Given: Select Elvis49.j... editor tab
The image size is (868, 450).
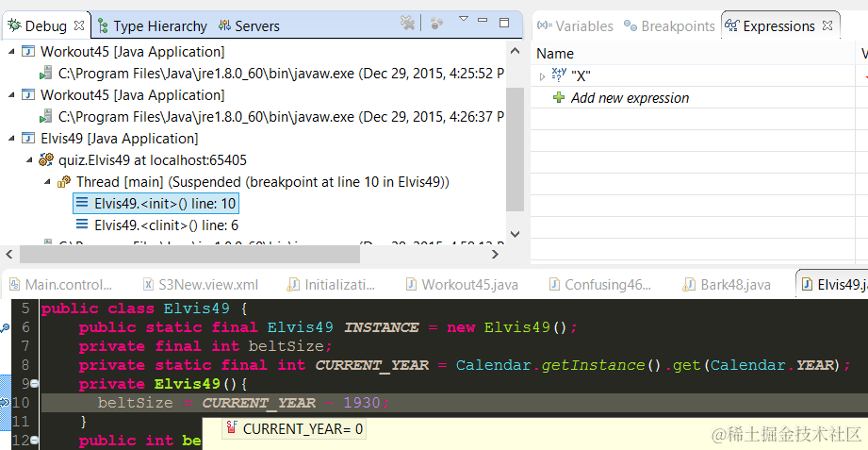Looking at the screenshot, I should (834, 284).
